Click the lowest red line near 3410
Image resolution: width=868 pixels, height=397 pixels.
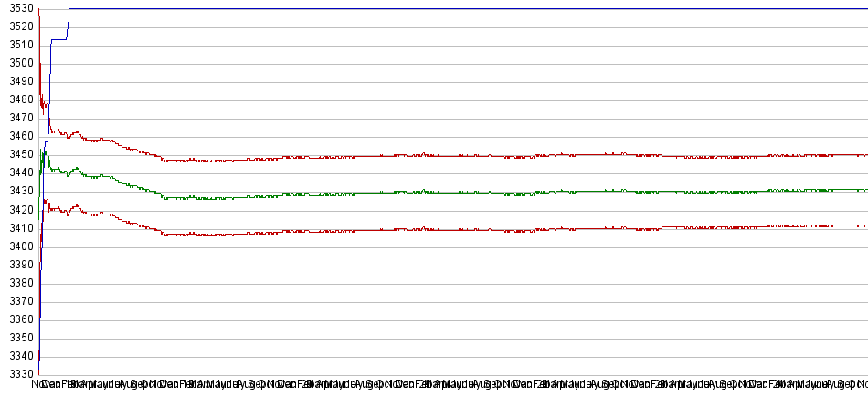[457, 229]
